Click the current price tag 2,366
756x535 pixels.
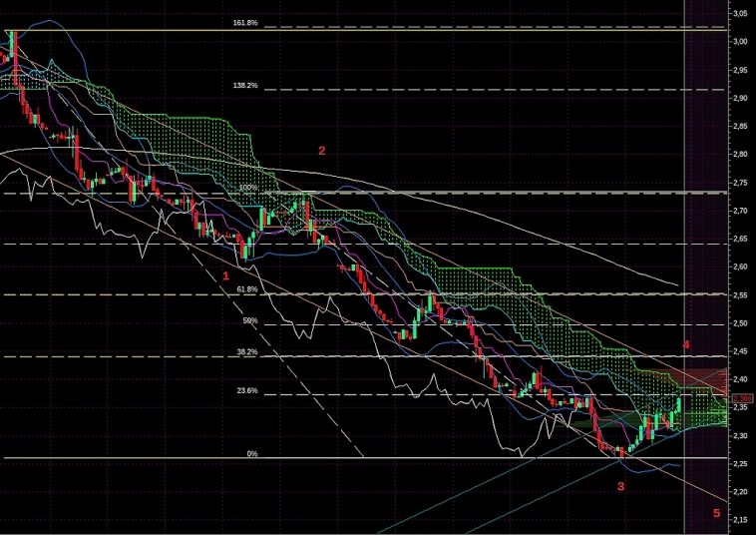click(x=743, y=398)
